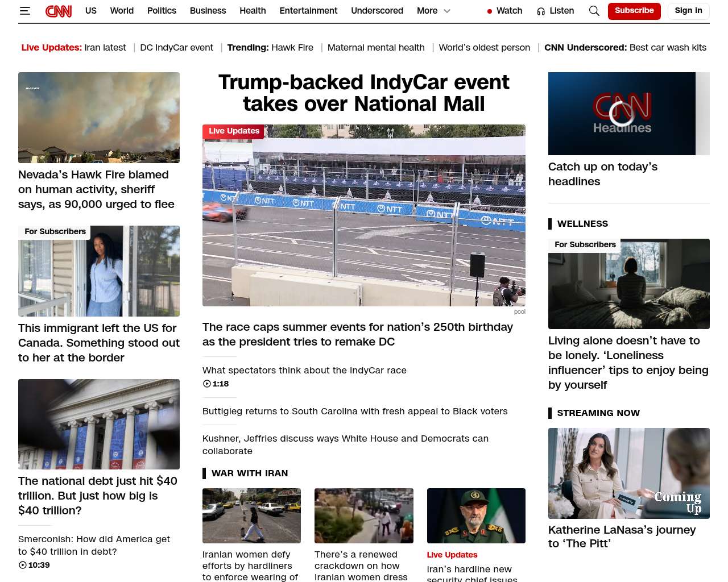Open the Underscored section
Viewport: 728px width, 582px height.
tap(377, 11)
